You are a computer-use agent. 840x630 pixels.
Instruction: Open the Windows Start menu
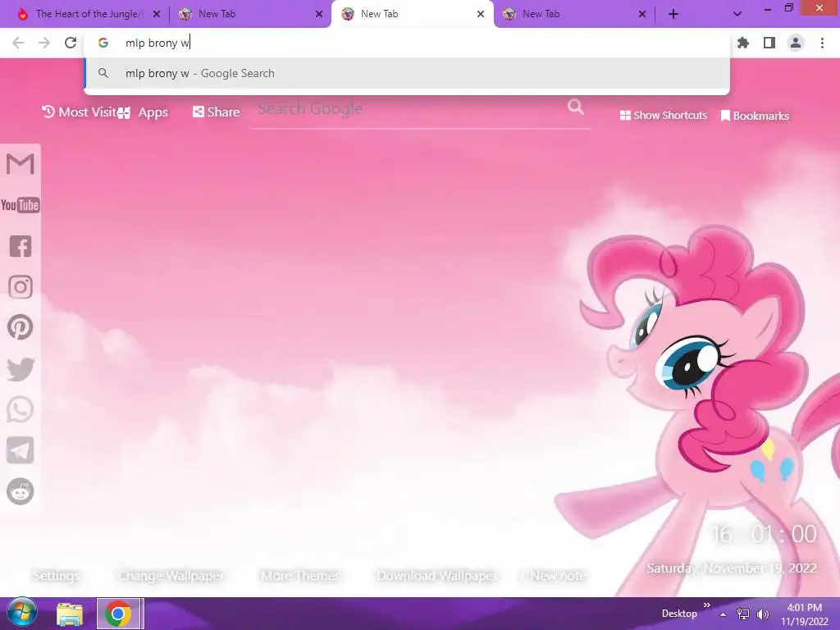click(21, 614)
